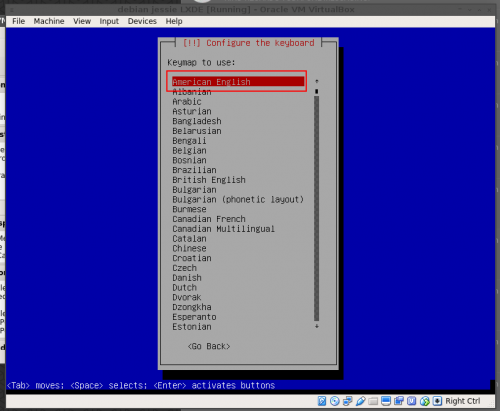
Task: Click the scroll-up arrow of the keymap list
Action: [x=317, y=81]
